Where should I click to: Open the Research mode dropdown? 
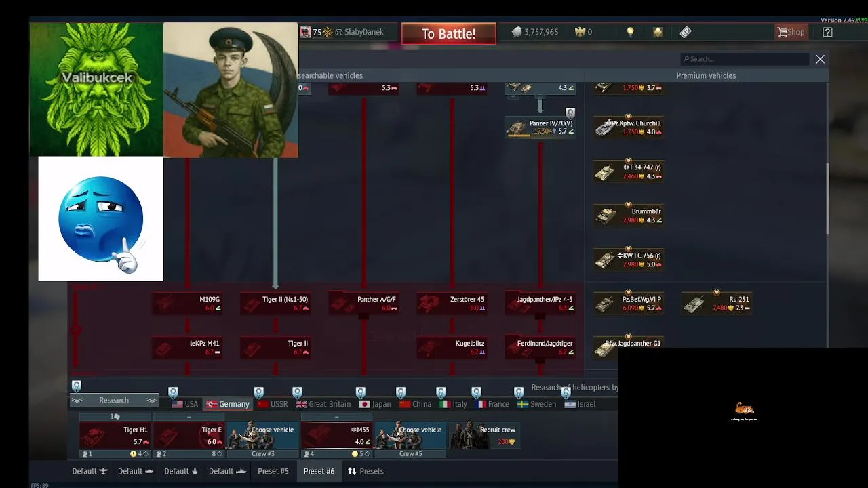click(x=114, y=401)
